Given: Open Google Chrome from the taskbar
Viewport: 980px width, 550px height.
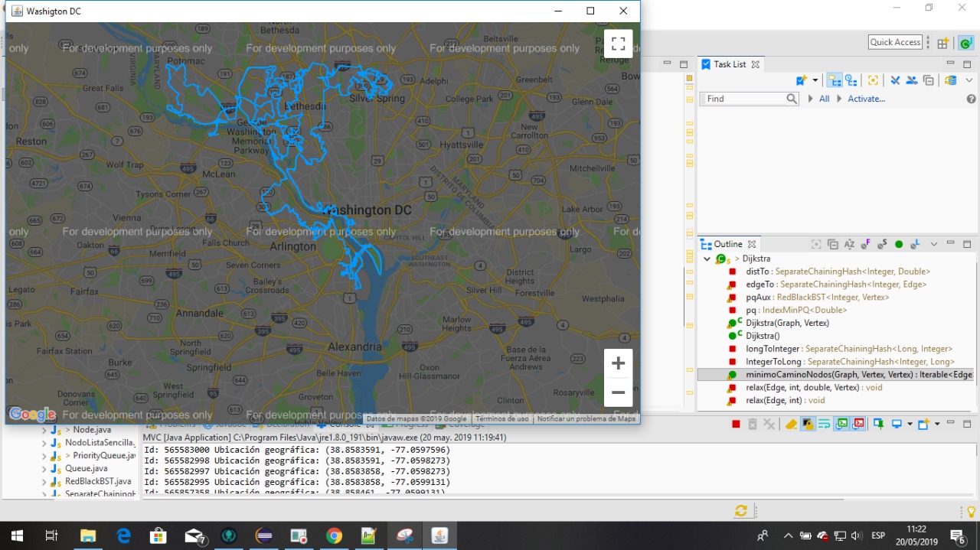Looking at the screenshot, I should click(x=334, y=535).
